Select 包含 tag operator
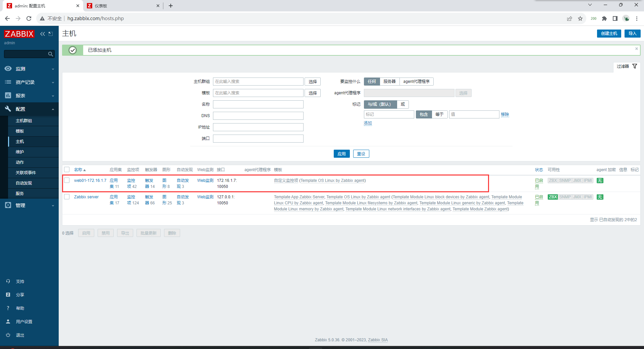644x349 pixels. (424, 114)
